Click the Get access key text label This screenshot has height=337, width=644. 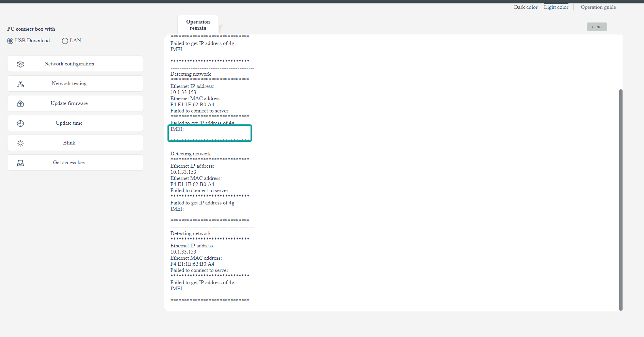69,163
